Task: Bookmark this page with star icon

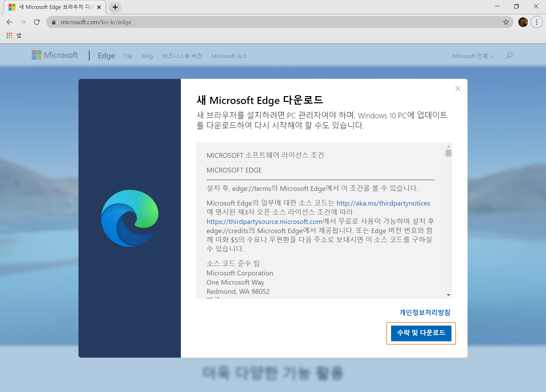Action: point(506,22)
